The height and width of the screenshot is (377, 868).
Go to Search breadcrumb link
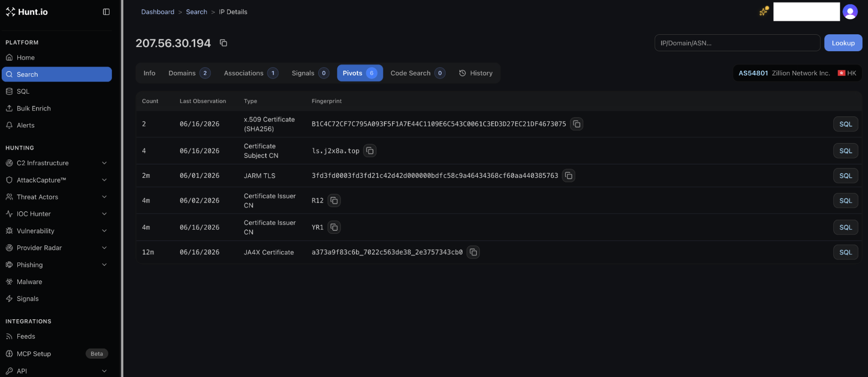[196, 12]
